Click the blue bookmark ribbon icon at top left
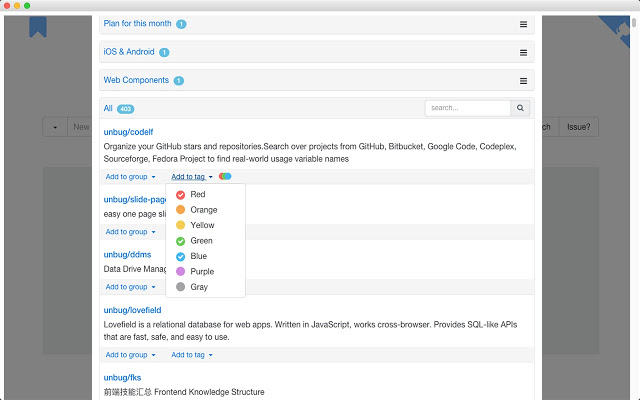 [37, 24]
